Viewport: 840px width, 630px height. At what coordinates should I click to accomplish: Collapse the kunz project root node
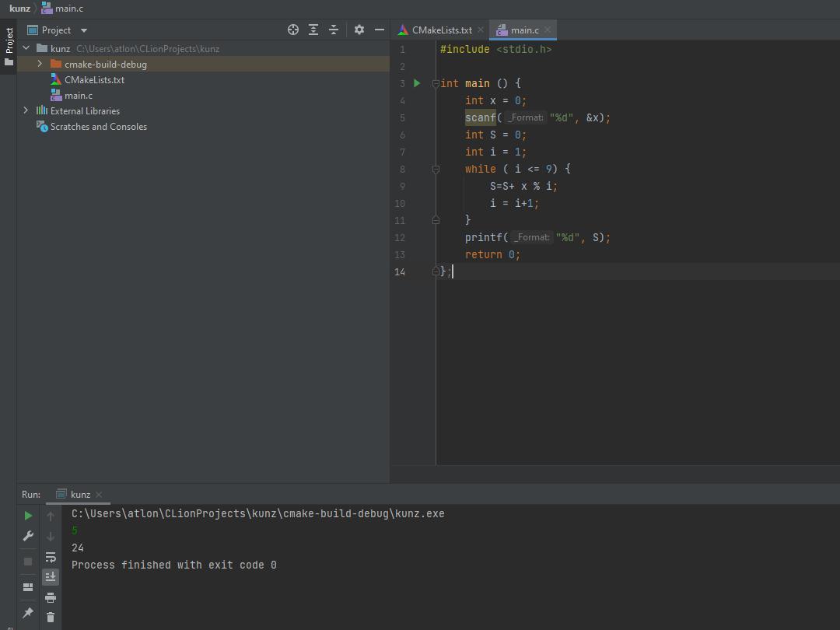pyautogui.click(x=26, y=48)
